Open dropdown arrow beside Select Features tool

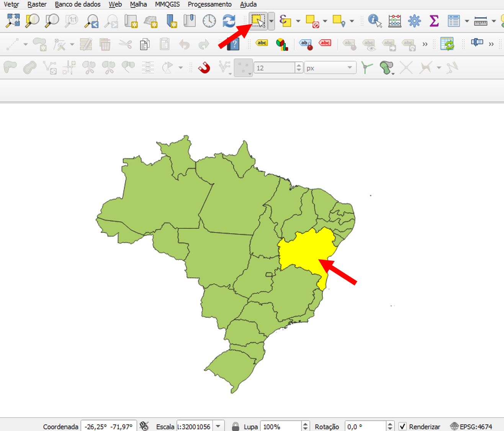272,21
